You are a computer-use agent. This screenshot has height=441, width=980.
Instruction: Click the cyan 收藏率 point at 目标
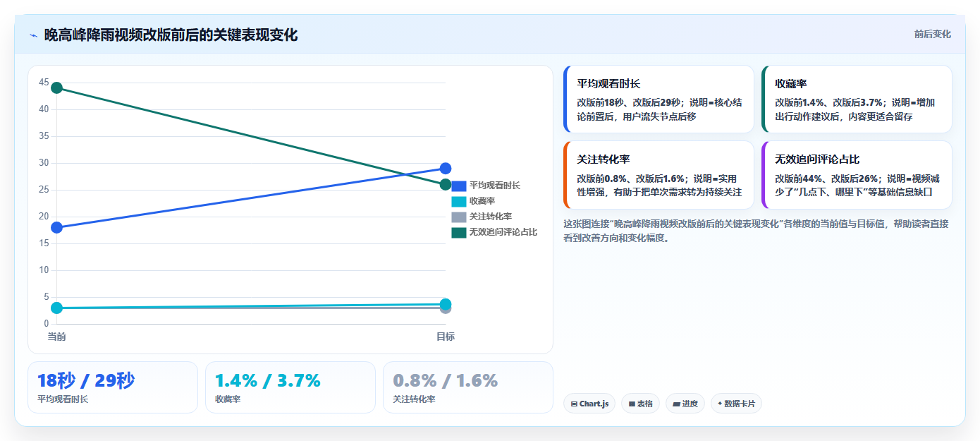[446, 304]
